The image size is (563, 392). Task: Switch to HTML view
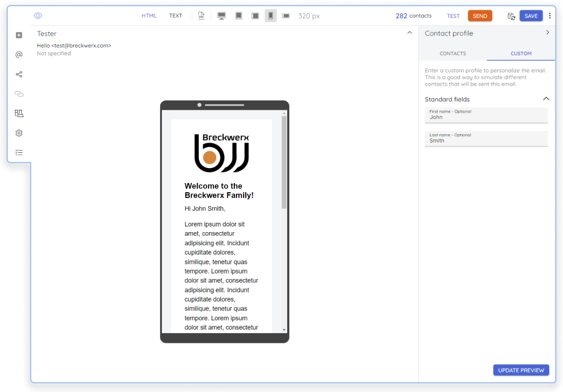[149, 16]
